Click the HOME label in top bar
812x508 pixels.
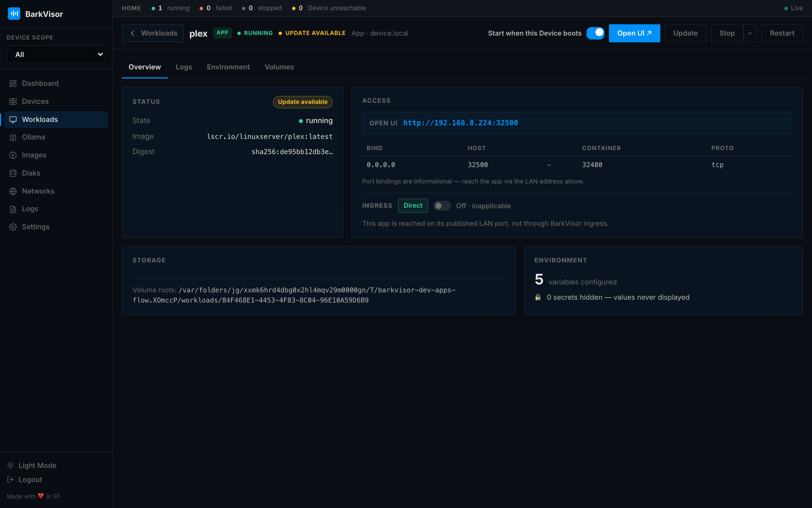(x=131, y=8)
